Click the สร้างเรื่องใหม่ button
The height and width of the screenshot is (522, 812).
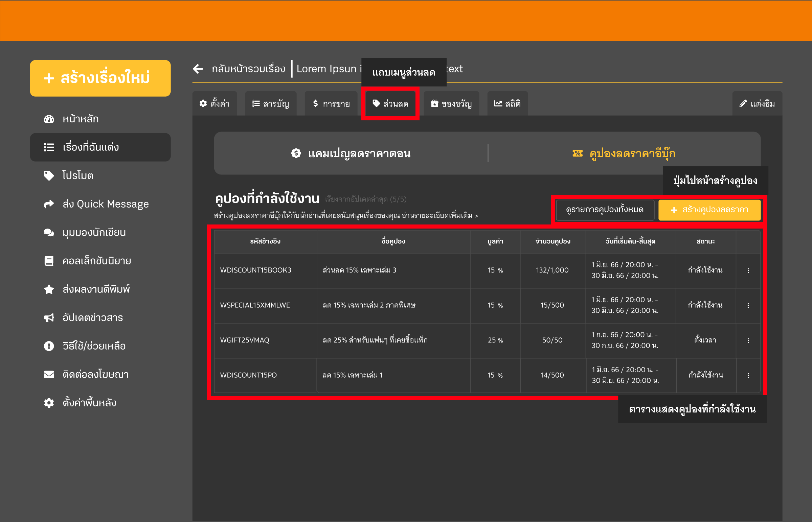pyautogui.click(x=100, y=78)
